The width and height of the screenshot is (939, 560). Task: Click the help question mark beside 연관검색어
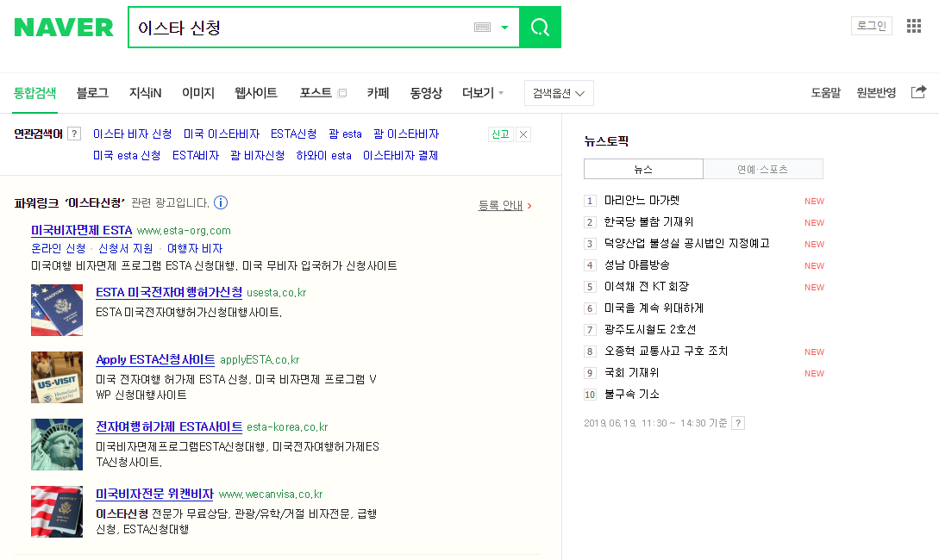coord(74,134)
